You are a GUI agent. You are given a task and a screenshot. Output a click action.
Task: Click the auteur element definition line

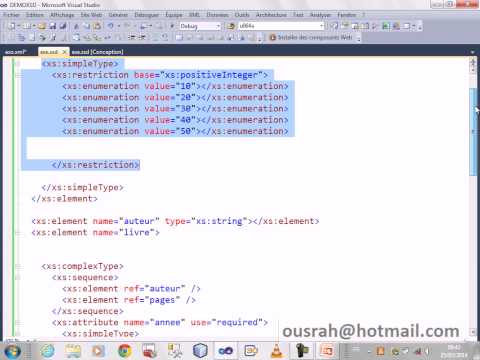[175, 221]
